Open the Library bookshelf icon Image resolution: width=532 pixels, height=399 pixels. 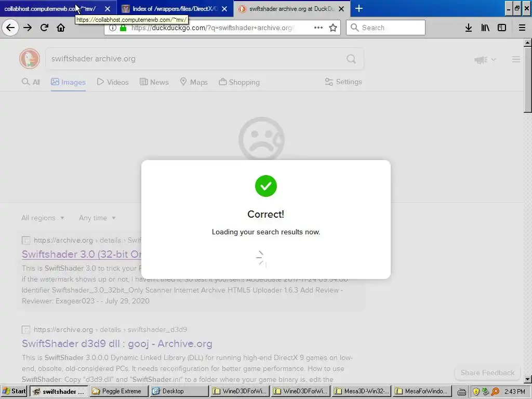(x=485, y=28)
